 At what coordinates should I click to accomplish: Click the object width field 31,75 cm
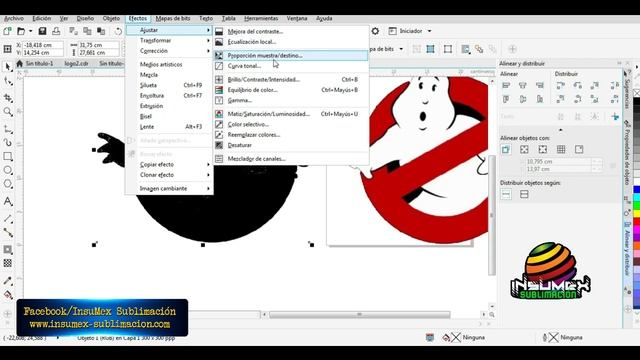pos(99,45)
